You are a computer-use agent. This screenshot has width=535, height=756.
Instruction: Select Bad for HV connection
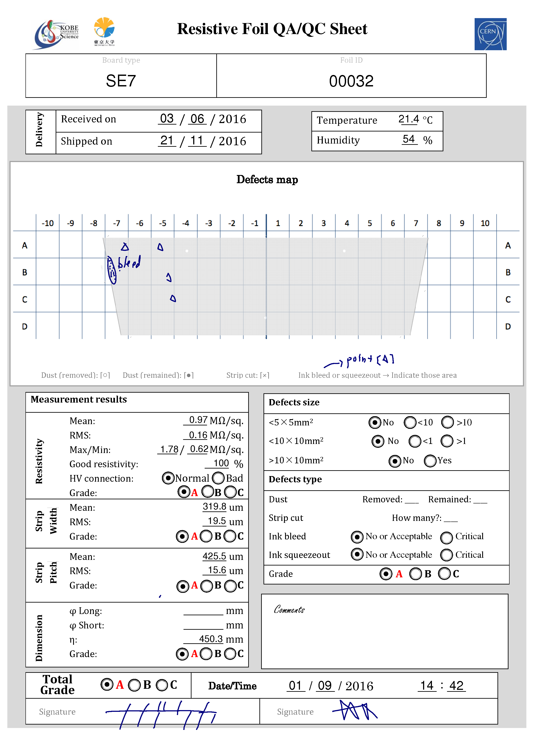click(218, 478)
